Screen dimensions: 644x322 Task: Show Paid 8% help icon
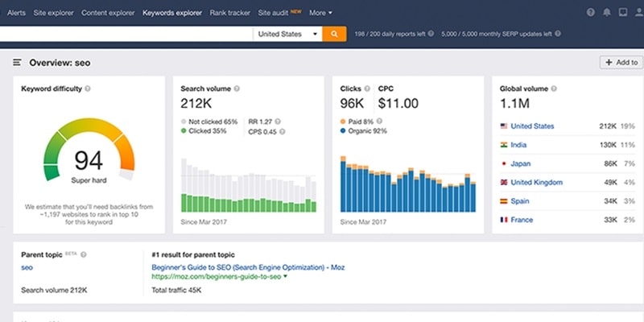tap(379, 122)
